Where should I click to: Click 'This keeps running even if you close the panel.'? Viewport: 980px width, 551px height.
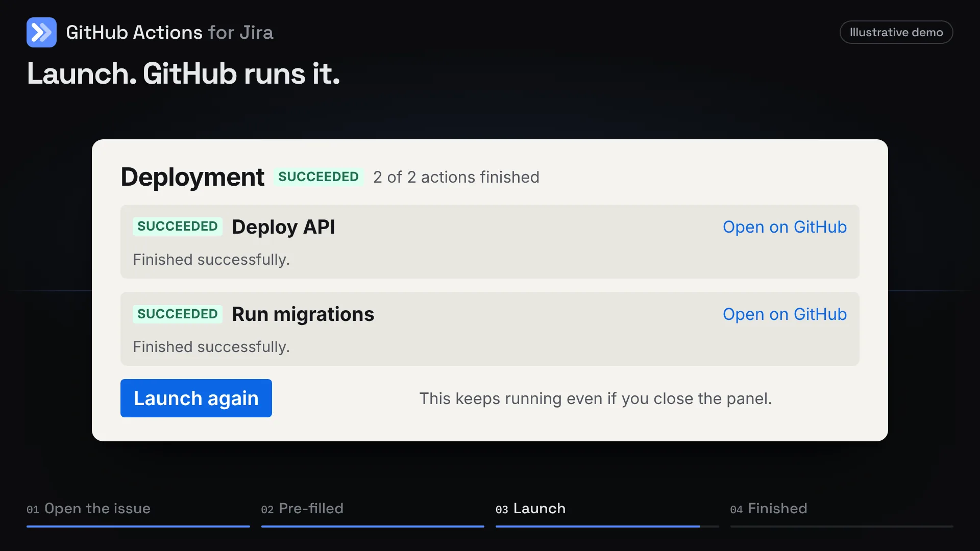point(596,398)
